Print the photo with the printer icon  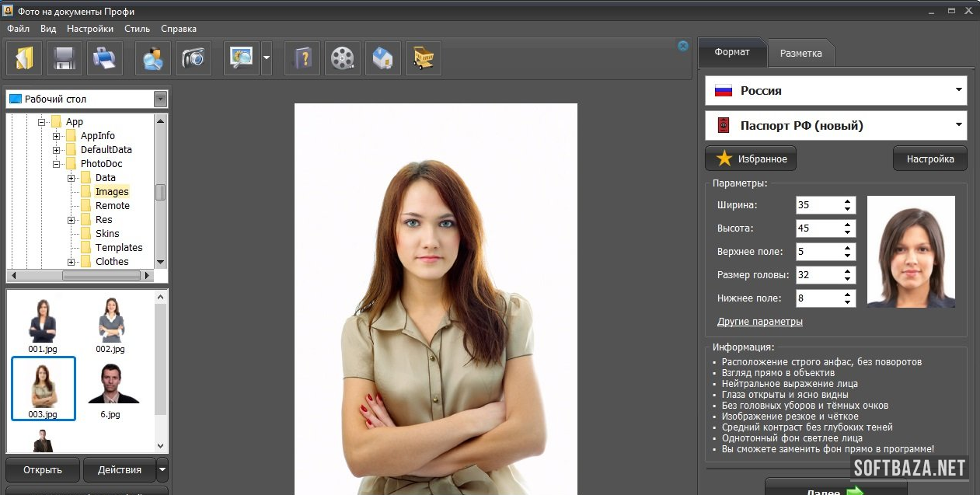click(105, 58)
